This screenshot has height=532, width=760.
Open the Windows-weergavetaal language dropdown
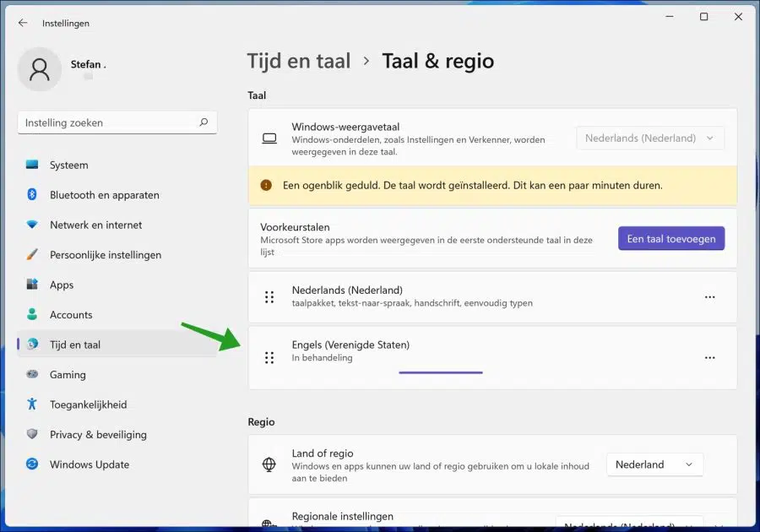coord(650,138)
